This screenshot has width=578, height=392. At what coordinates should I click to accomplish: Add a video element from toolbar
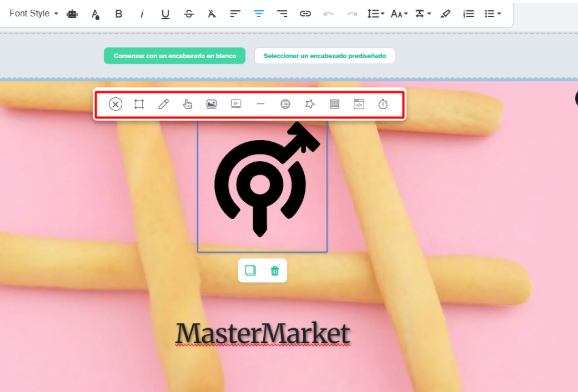pos(236,104)
